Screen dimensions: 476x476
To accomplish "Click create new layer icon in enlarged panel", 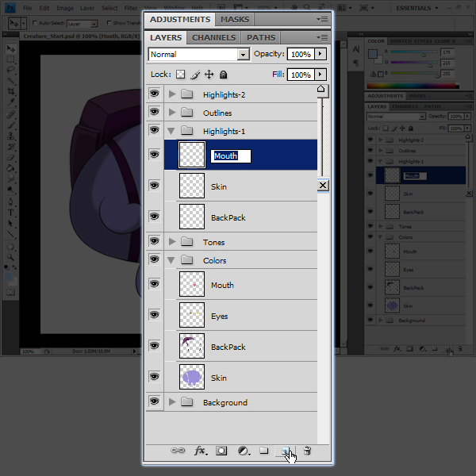I will pos(285,451).
